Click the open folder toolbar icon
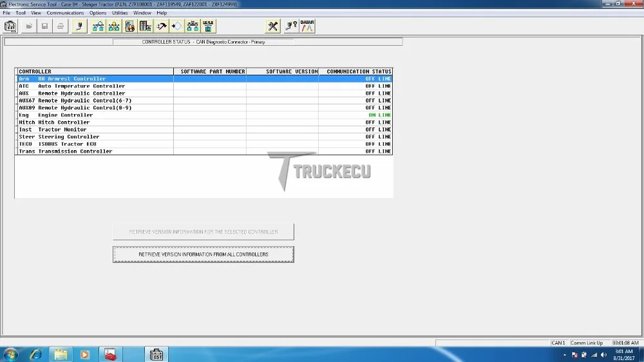The image size is (644, 362). click(x=29, y=26)
